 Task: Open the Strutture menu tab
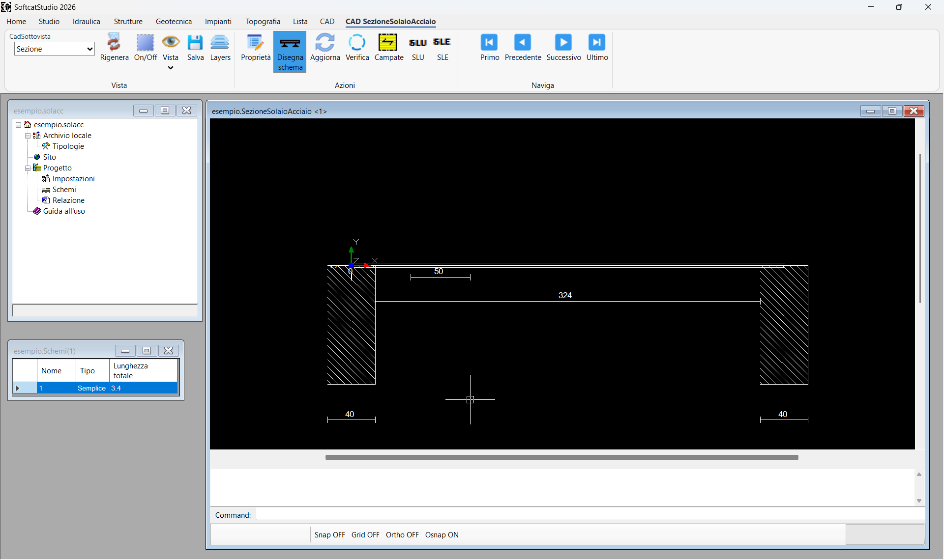tap(128, 22)
